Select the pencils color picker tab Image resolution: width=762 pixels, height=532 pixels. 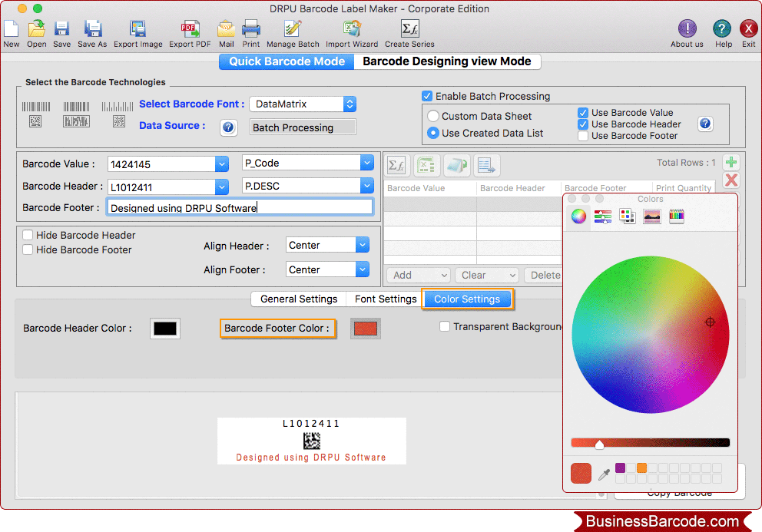coord(677,216)
